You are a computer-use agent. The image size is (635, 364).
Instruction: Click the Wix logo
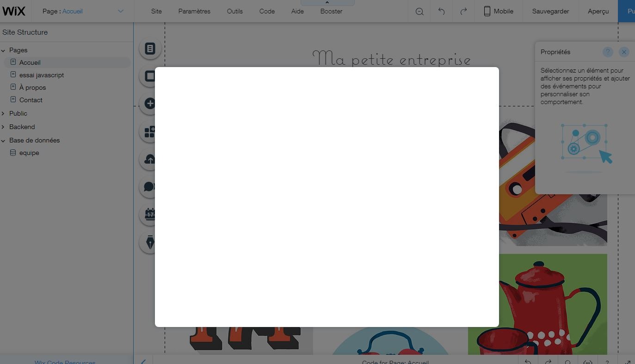coord(14,11)
